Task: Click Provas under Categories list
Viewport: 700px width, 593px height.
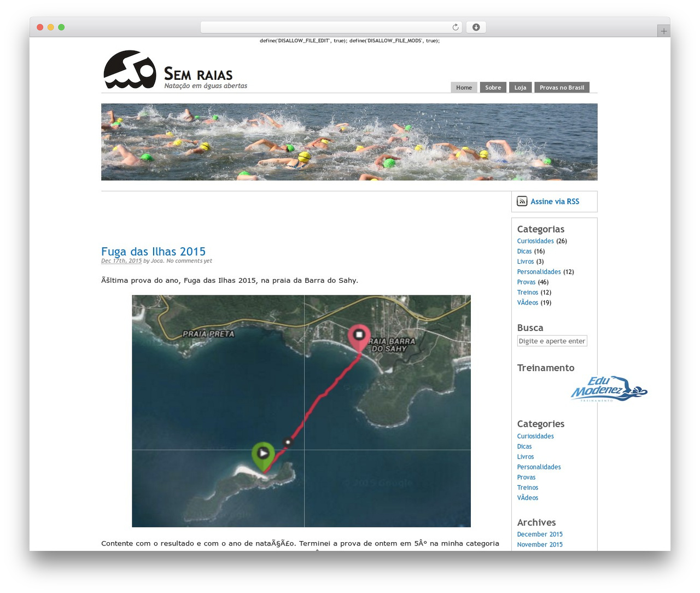Action: [526, 478]
